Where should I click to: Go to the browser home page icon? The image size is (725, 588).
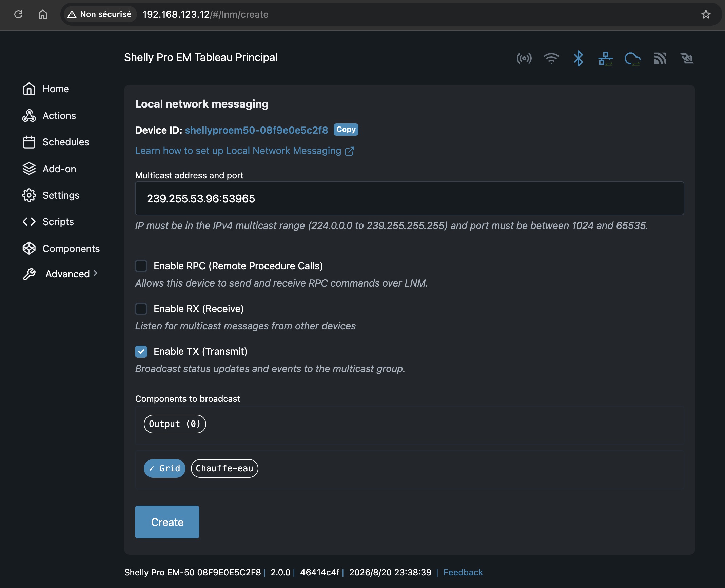[x=43, y=14]
